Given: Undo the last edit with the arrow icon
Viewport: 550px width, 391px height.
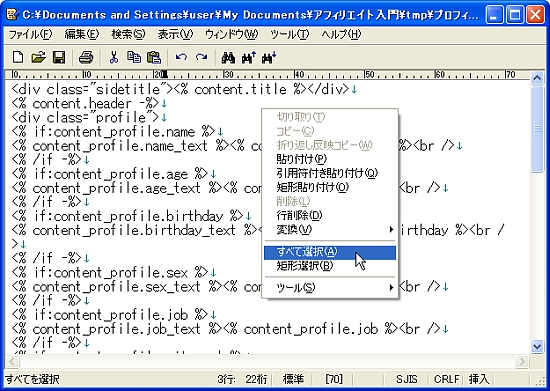Looking at the screenshot, I should click(x=181, y=57).
